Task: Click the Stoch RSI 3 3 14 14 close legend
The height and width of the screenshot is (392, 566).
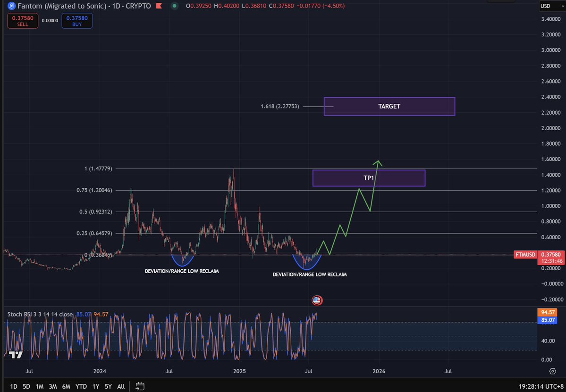Action: pyautogui.click(x=40, y=314)
